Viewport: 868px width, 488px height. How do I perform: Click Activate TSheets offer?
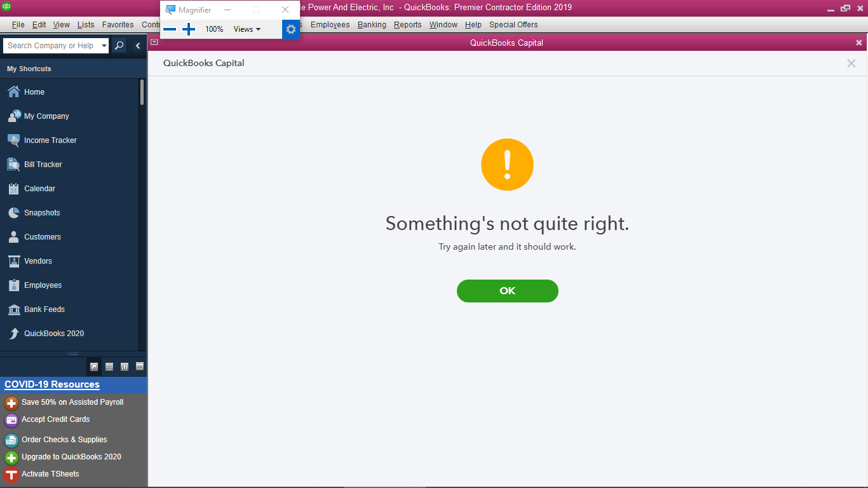tap(42, 474)
